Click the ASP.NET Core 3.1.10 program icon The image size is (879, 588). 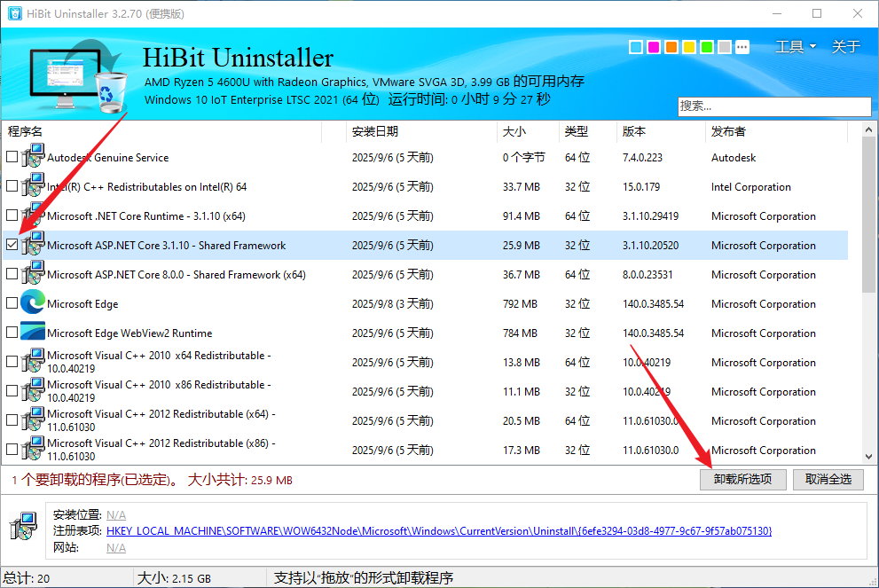[33, 245]
